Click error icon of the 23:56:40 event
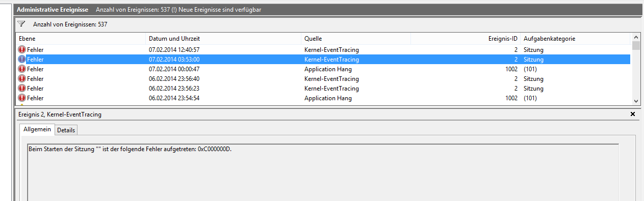 pyautogui.click(x=22, y=78)
